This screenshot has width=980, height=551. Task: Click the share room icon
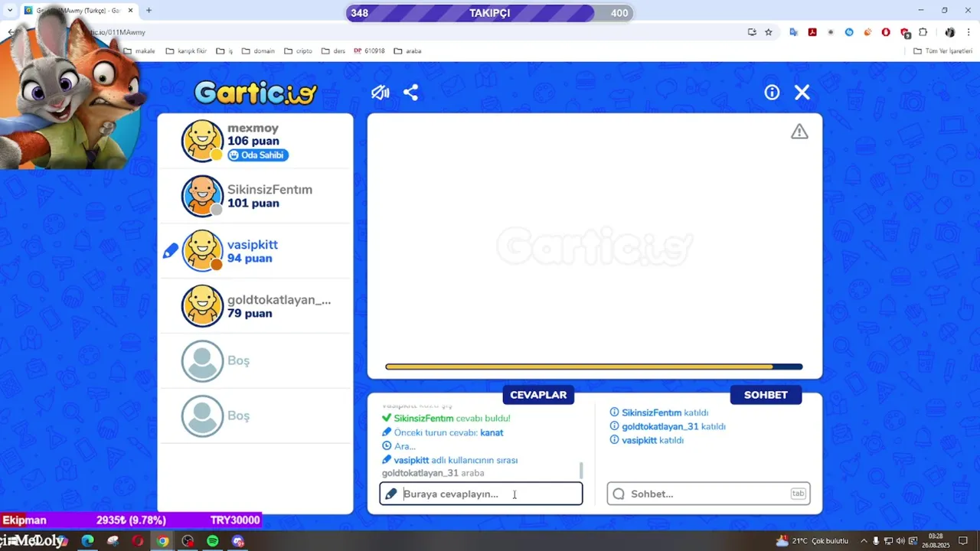[x=410, y=93]
